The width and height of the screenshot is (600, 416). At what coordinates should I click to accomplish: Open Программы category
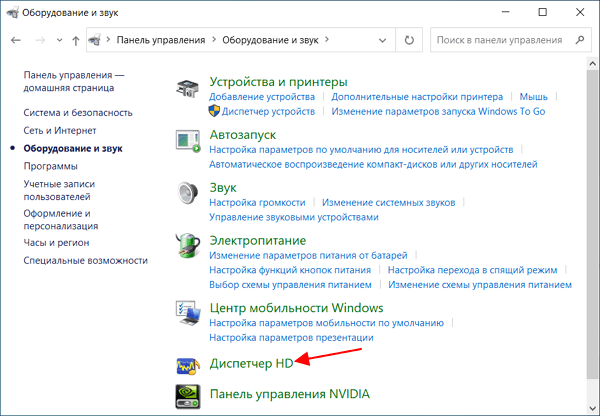(x=51, y=166)
